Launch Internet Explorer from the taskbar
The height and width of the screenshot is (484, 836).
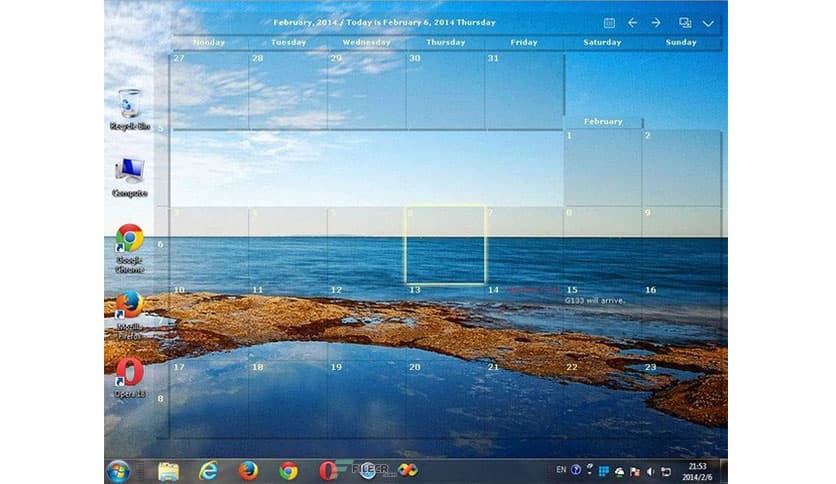[x=208, y=471]
